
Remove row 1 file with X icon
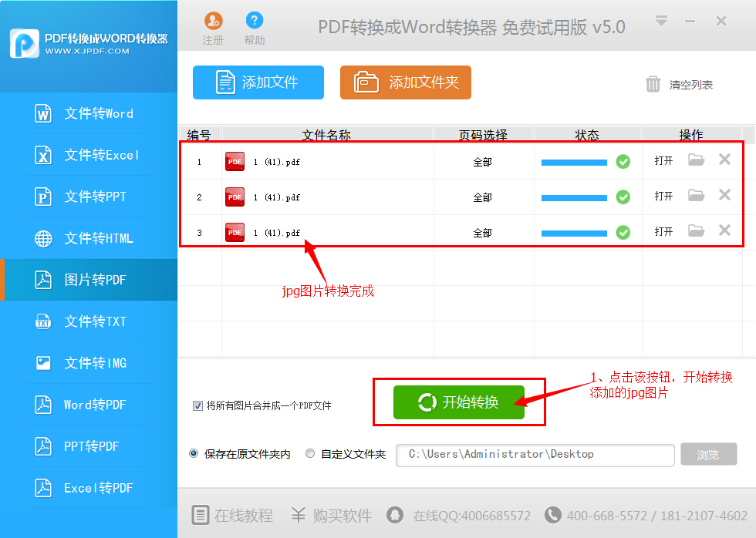pos(724,160)
